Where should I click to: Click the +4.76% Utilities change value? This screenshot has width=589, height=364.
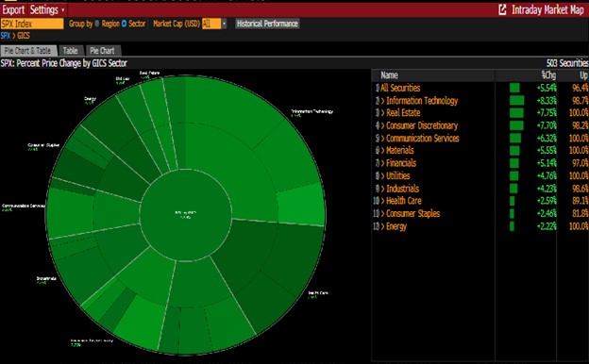[x=547, y=175]
